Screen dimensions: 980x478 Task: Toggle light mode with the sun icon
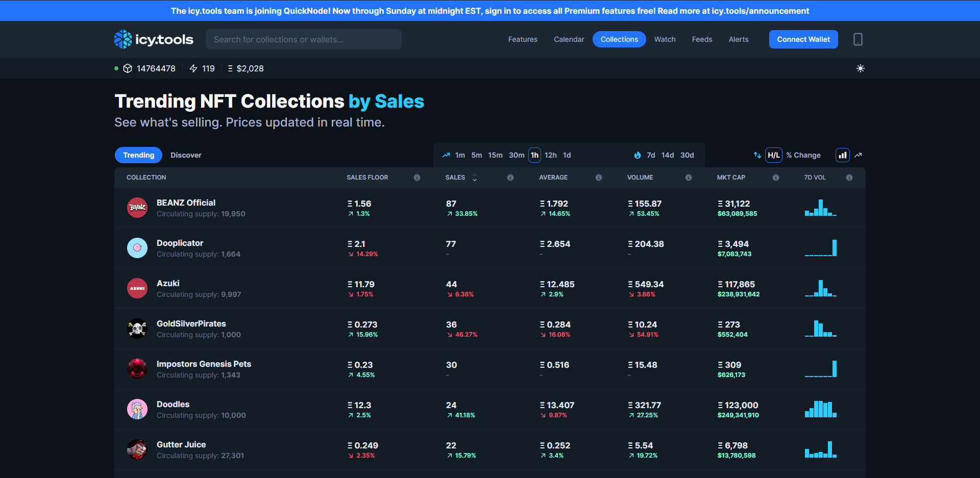(861, 68)
